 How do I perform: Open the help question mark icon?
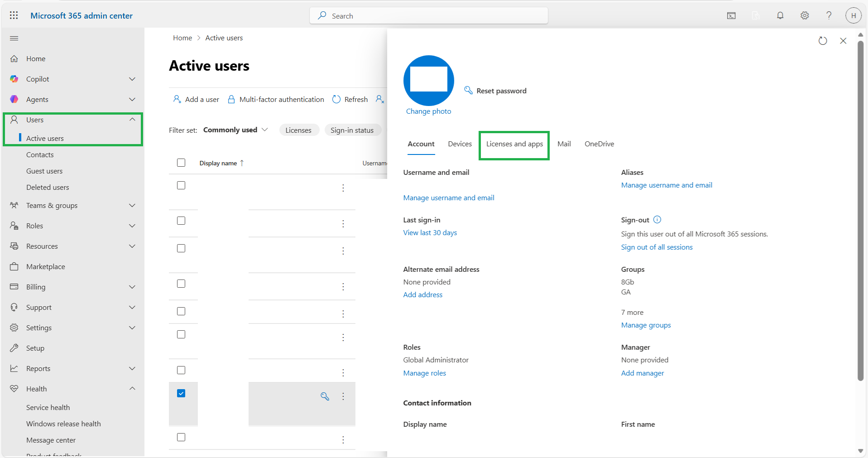point(829,15)
